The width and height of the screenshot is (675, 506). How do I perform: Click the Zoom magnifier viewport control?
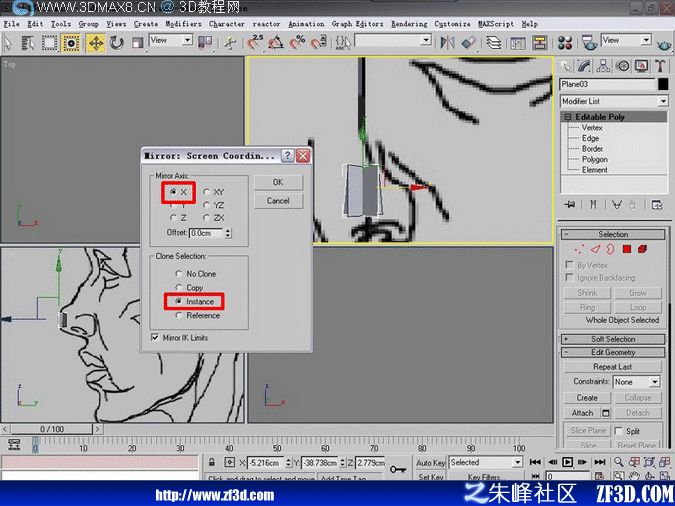(619, 462)
